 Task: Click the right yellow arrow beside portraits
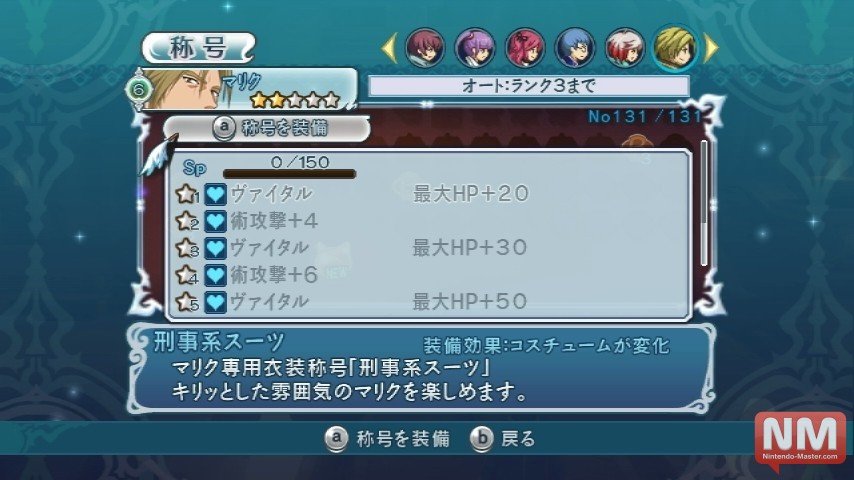pos(711,48)
